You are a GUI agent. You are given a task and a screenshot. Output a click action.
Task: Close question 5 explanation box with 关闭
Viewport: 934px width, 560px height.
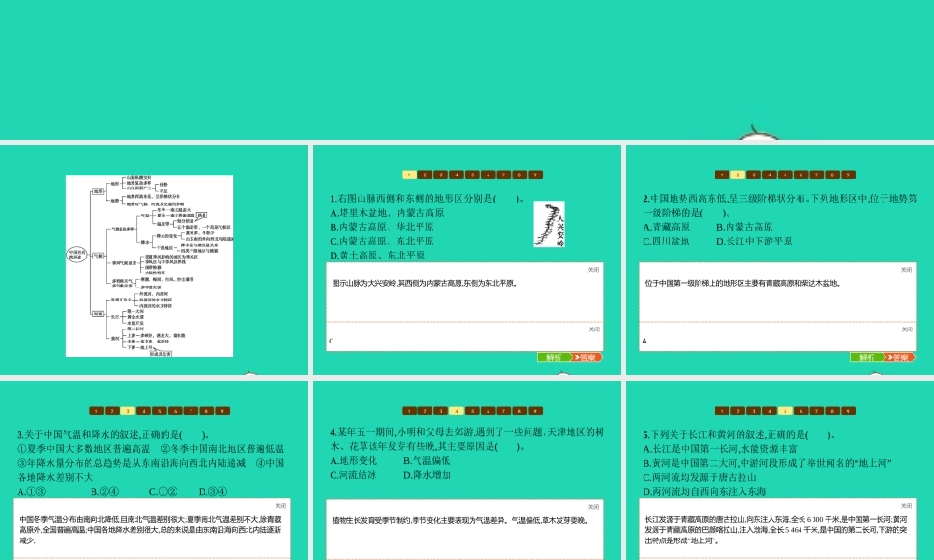click(x=907, y=506)
